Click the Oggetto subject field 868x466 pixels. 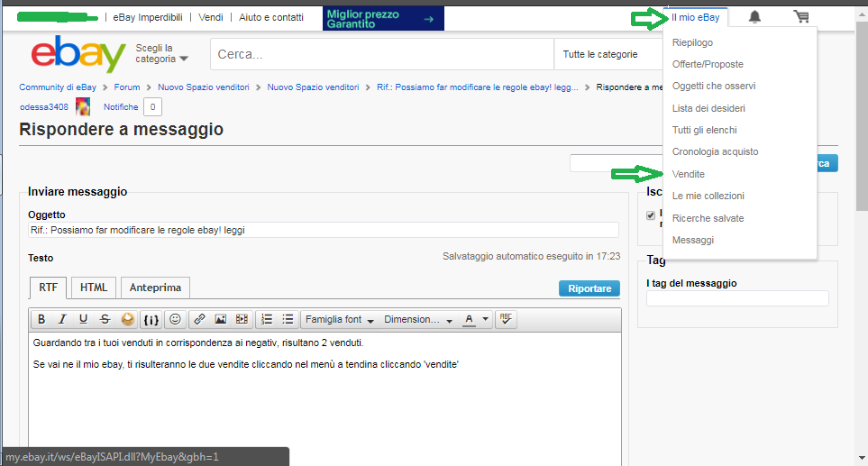pos(324,230)
